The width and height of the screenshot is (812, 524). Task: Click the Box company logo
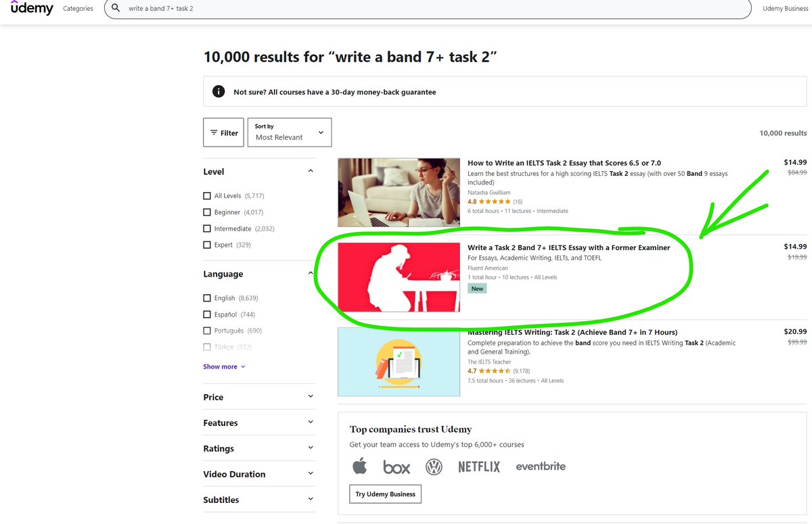click(x=397, y=467)
